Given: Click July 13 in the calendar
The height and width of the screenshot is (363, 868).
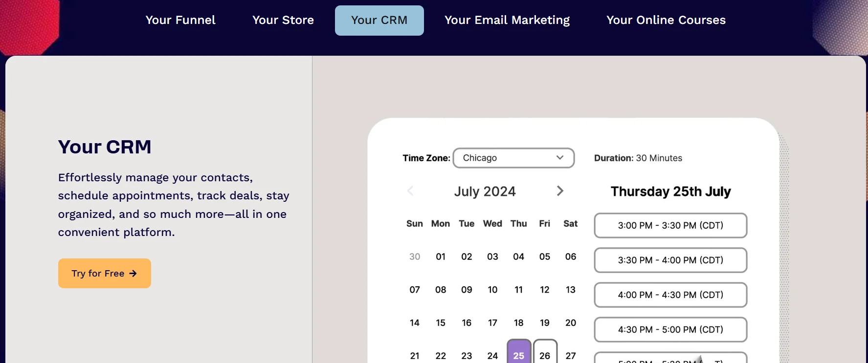Looking at the screenshot, I should coord(571,290).
